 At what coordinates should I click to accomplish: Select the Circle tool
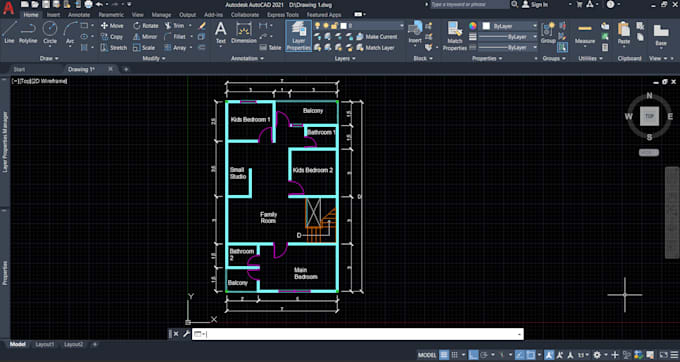[x=50, y=32]
